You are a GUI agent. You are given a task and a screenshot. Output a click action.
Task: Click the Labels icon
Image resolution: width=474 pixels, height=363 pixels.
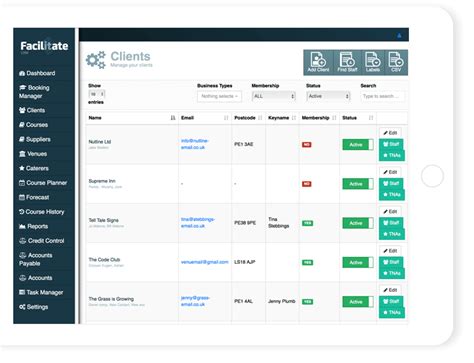pos(373,62)
